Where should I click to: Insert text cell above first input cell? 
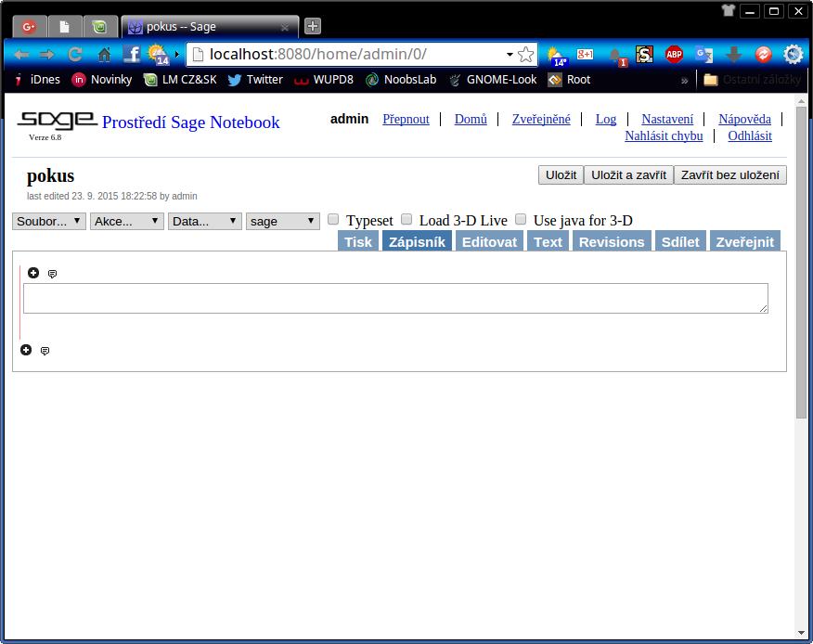click(52, 274)
